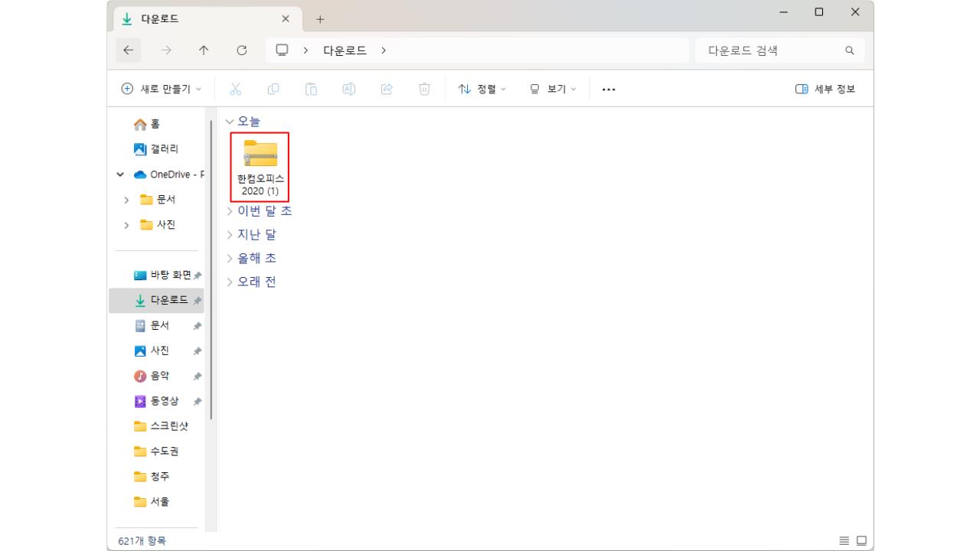This screenshot has height=551, width=980.
Task: Click the back navigation arrow
Action: [x=128, y=50]
